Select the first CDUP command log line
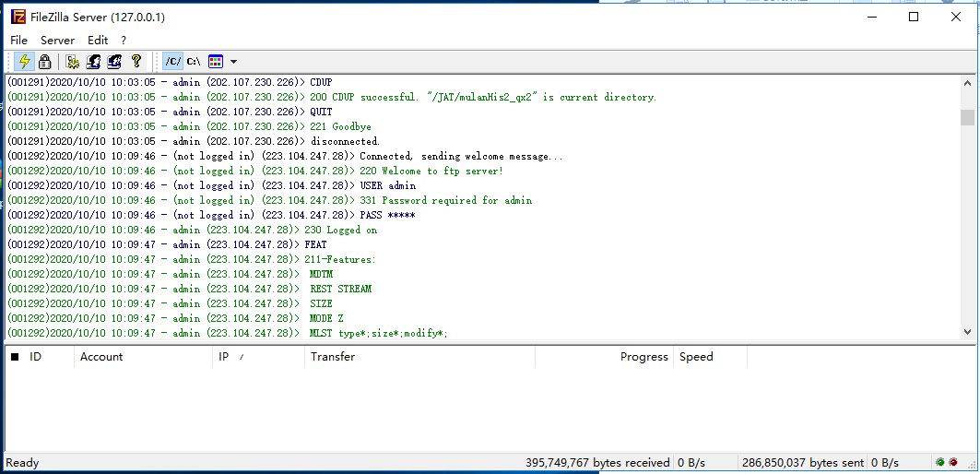The image size is (980, 474). pos(170,83)
